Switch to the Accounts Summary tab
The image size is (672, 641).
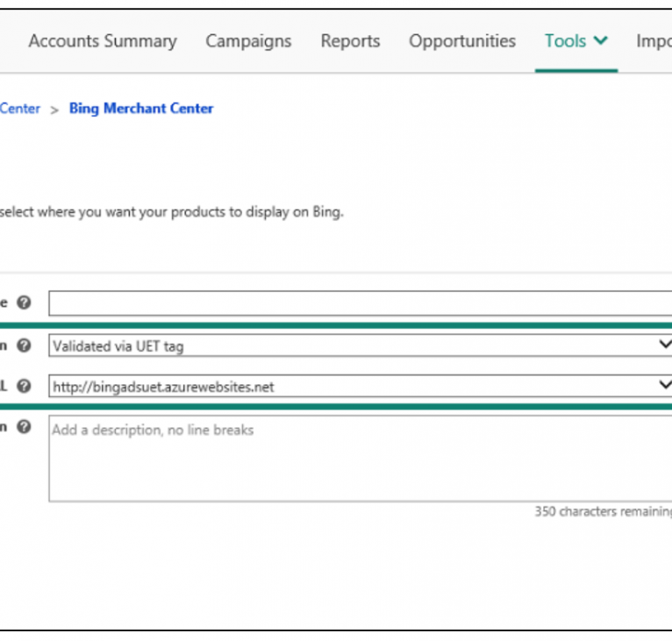click(x=102, y=41)
